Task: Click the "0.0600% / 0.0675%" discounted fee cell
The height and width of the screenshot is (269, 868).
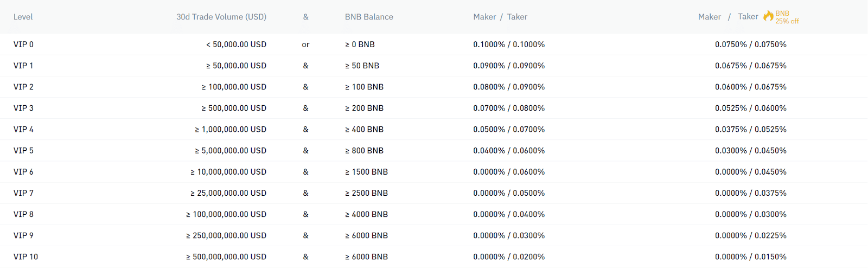Action: 751,87
